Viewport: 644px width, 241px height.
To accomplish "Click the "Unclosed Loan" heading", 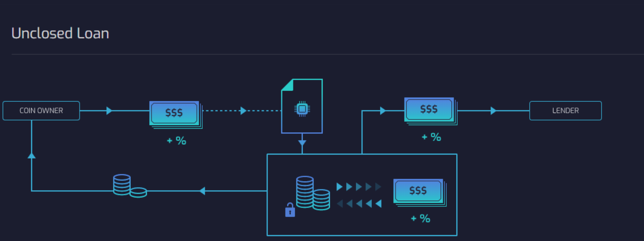I will [60, 33].
